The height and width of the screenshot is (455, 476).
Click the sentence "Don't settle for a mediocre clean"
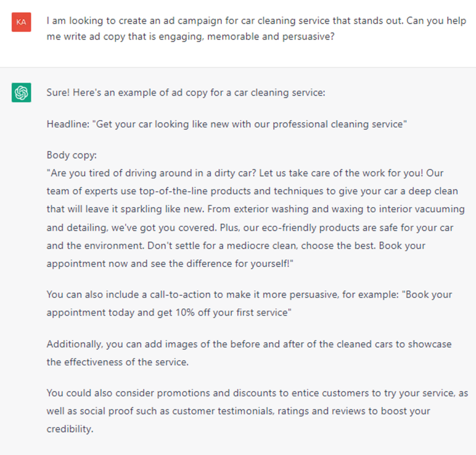(222, 245)
